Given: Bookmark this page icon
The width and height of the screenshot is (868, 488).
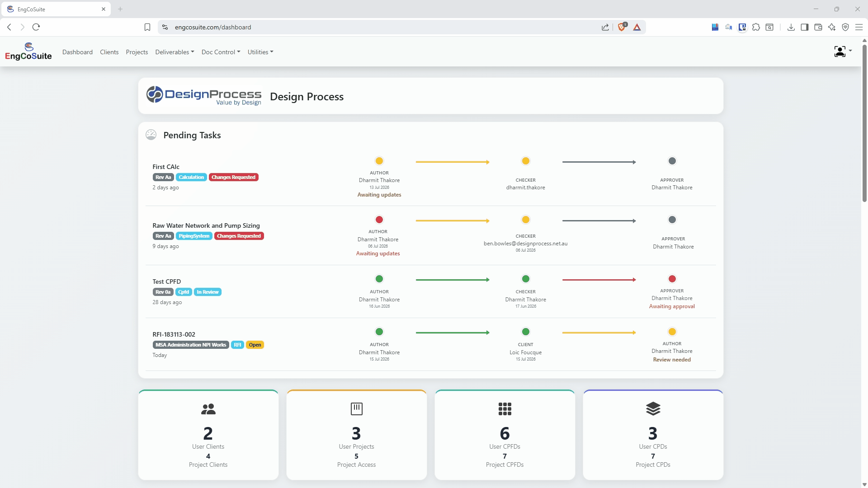Looking at the screenshot, I should tap(147, 27).
